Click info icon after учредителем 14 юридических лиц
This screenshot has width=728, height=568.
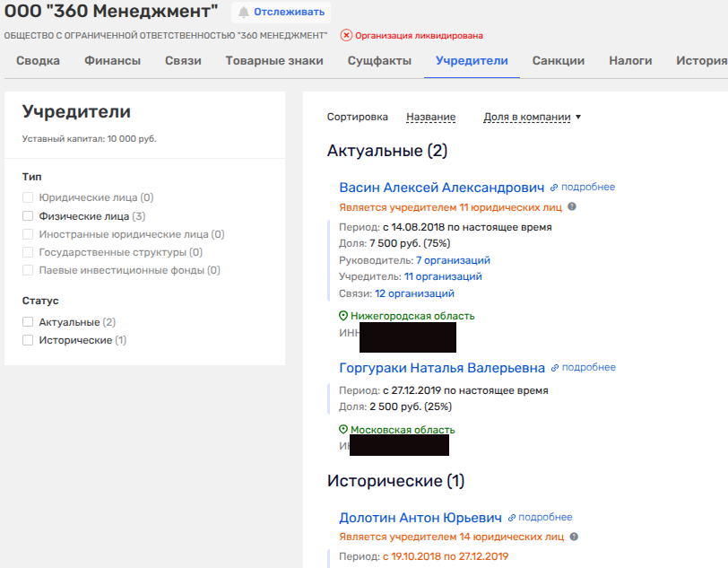(574, 537)
